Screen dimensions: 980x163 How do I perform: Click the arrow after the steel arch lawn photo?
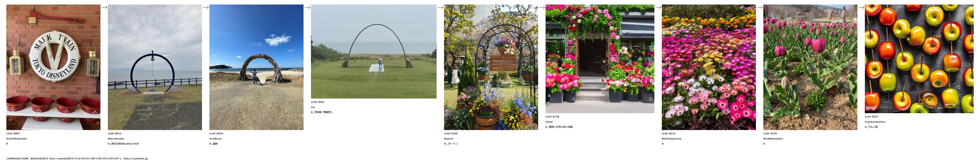coord(440,7)
